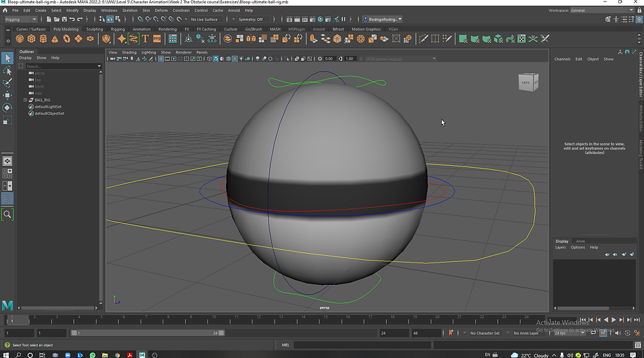Click the No Live Surface field
Viewport: 644px width, 358px height.
(x=204, y=20)
